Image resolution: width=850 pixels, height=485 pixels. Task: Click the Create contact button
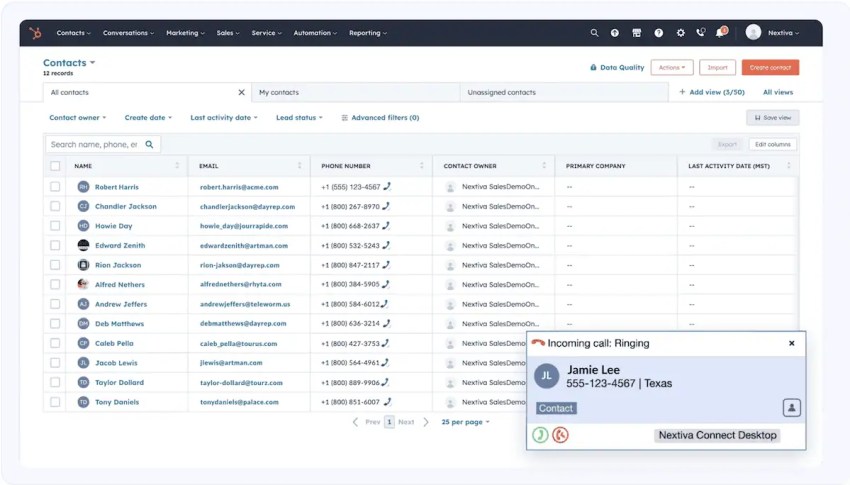coord(770,67)
